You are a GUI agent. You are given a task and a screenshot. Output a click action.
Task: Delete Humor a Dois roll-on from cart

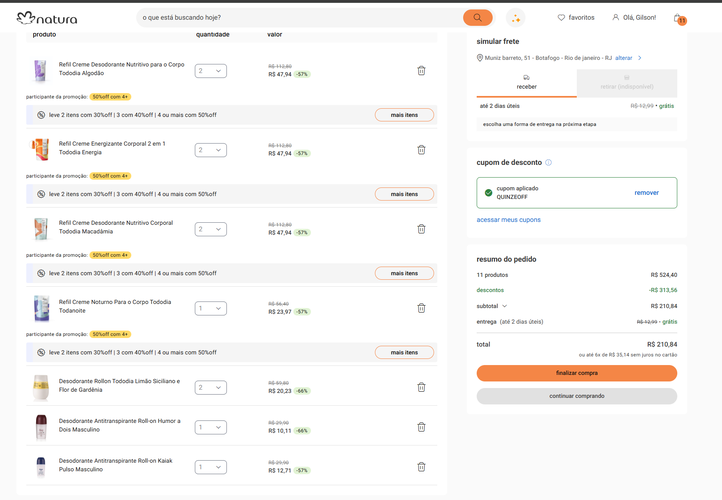click(421, 427)
